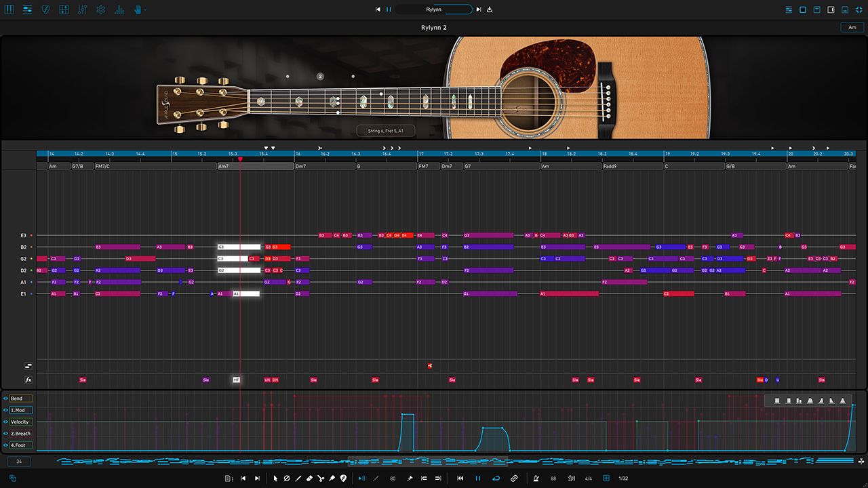Toggle visibility of the Bend lane

click(5, 399)
